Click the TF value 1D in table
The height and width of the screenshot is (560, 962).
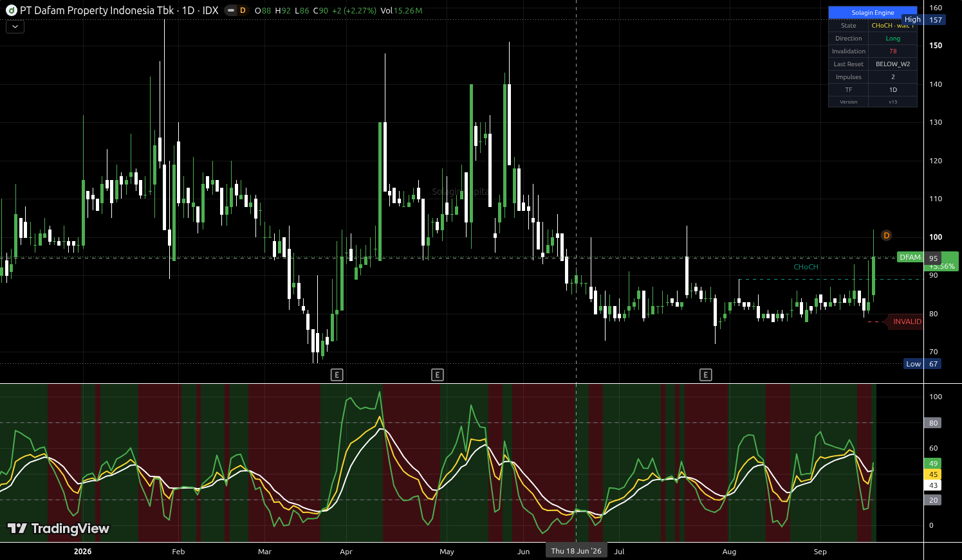(x=893, y=90)
